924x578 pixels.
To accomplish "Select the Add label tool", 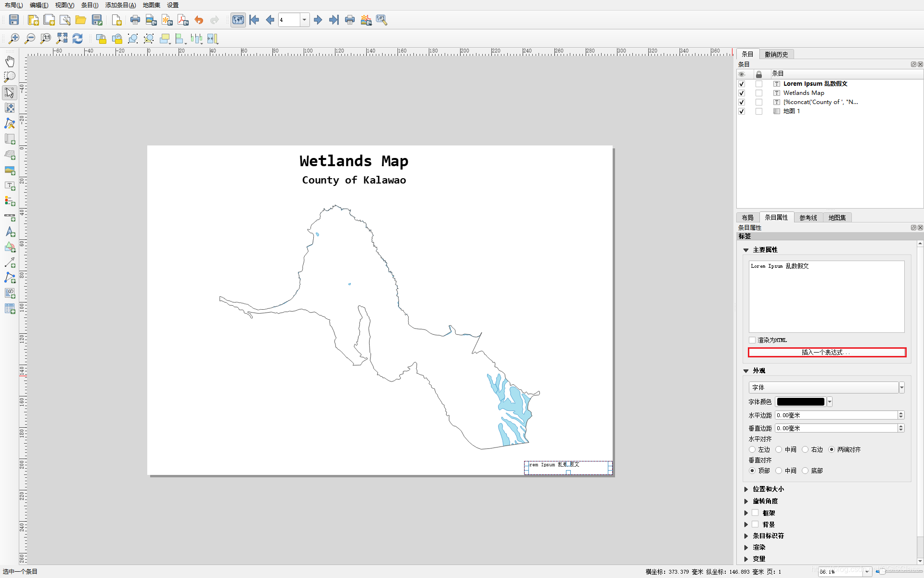I will pos(10,186).
